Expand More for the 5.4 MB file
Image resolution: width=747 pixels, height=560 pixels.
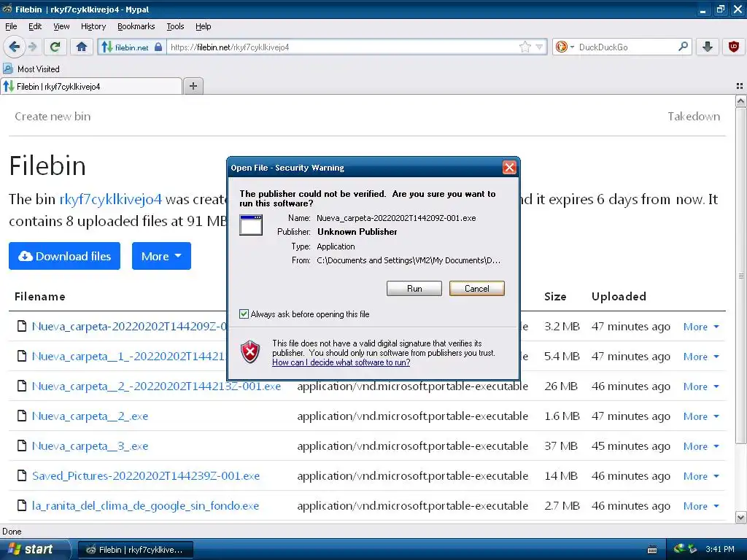click(701, 357)
